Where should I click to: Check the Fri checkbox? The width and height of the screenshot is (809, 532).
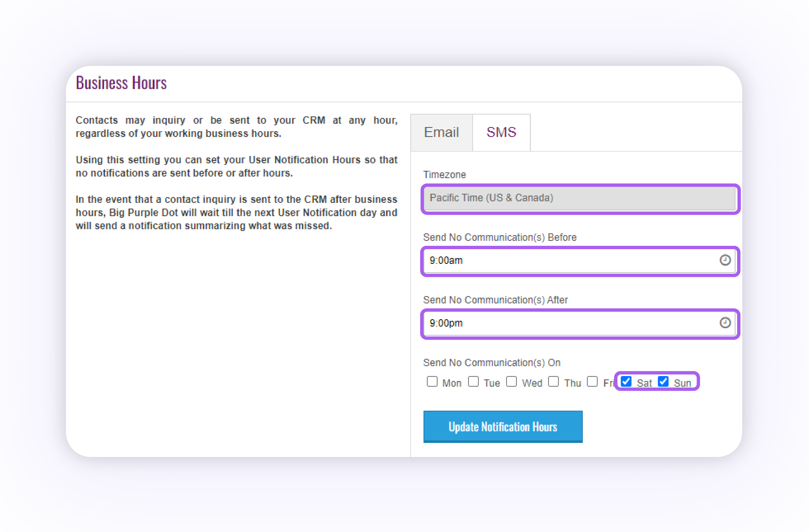[592, 382]
